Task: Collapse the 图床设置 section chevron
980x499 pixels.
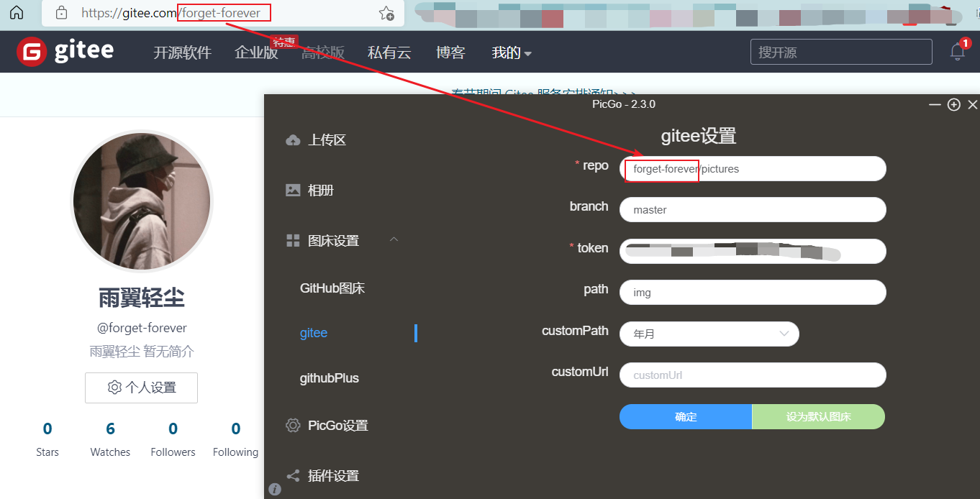Action: point(394,240)
